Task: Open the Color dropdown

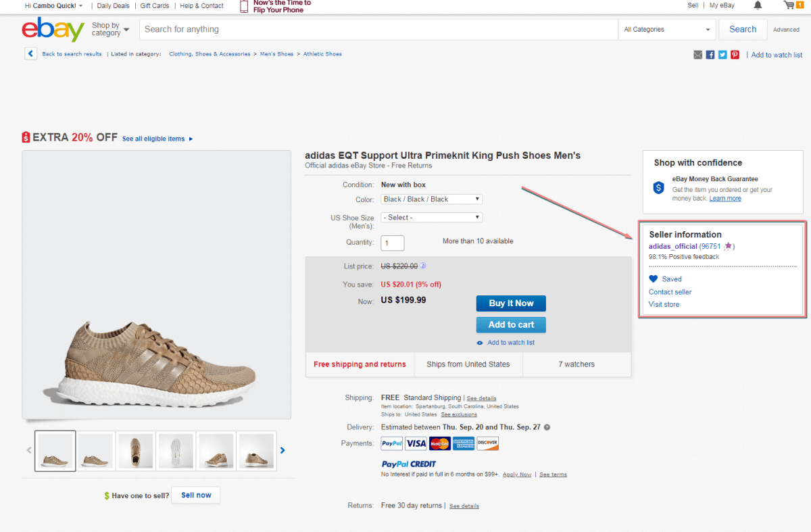Action: (x=432, y=199)
